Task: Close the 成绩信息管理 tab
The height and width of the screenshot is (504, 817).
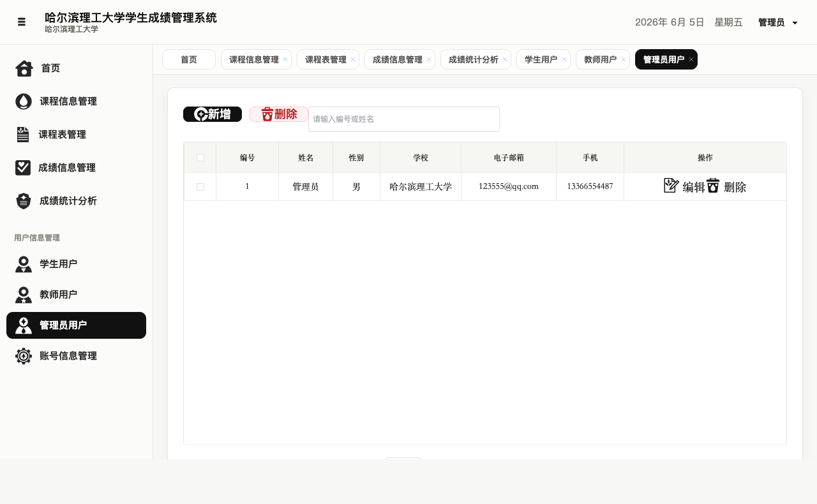Action: coord(429,59)
